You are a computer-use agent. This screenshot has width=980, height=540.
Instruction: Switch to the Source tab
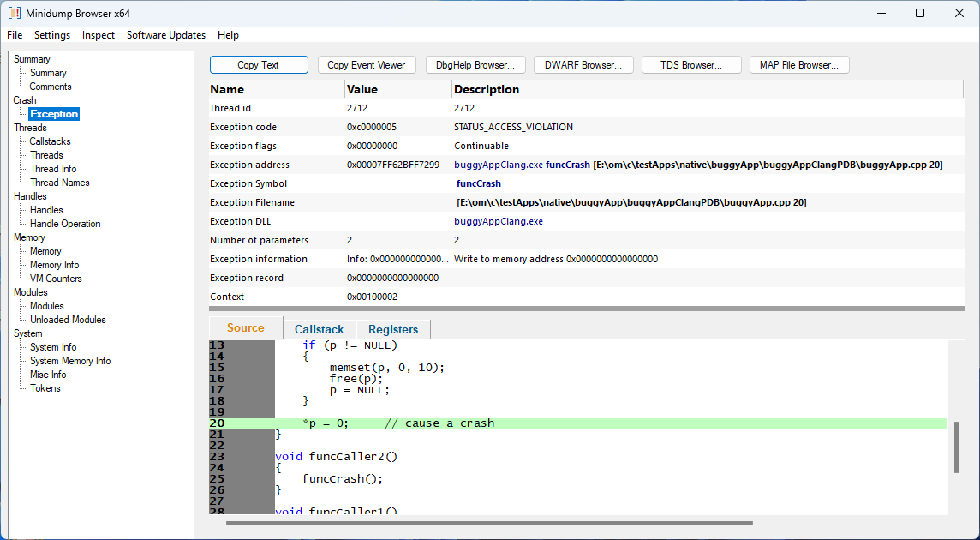[x=246, y=328]
